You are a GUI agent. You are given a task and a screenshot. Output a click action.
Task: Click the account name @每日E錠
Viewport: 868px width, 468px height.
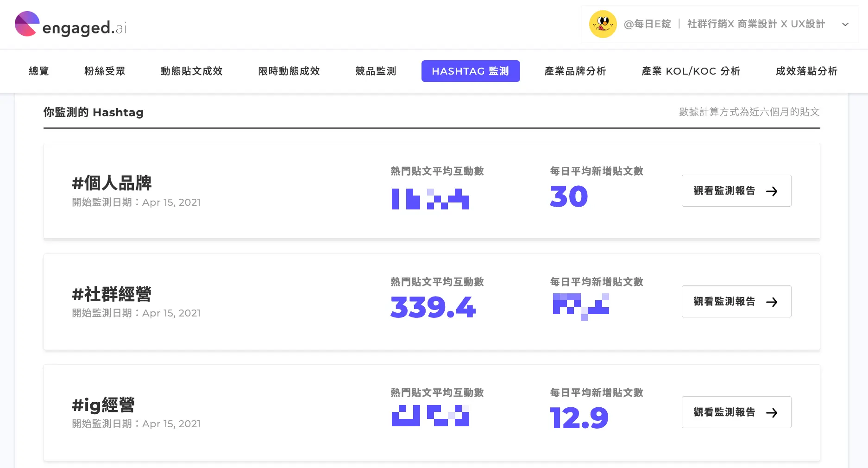click(648, 24)
